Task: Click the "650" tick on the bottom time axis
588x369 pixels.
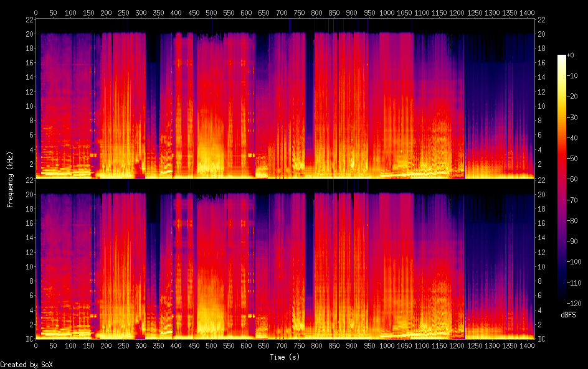Action: tap(263, 346)
